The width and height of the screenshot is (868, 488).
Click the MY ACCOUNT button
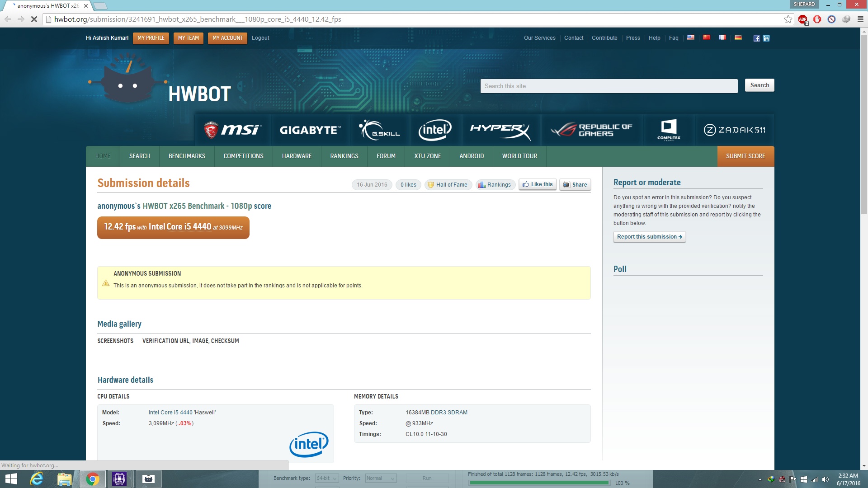coord(227,38)
